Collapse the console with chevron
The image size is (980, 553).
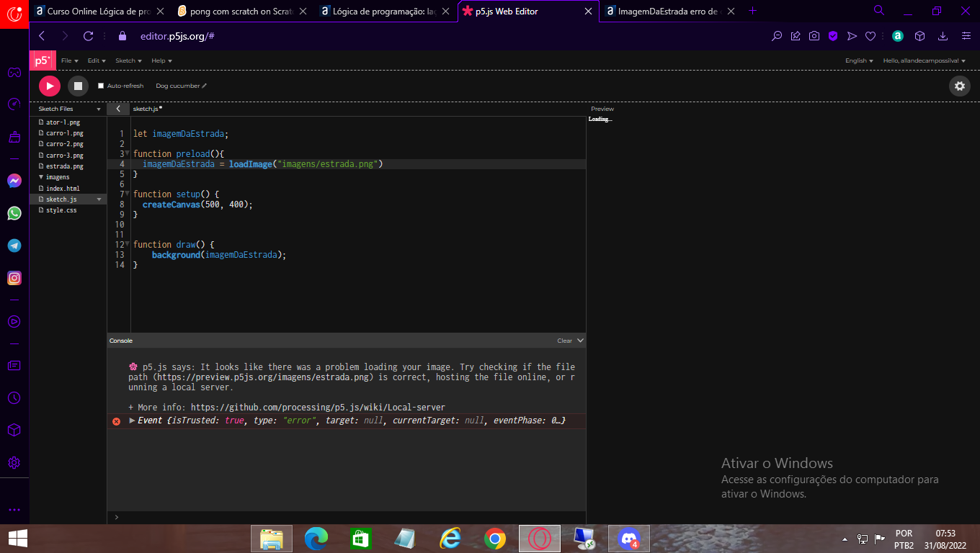580,341
